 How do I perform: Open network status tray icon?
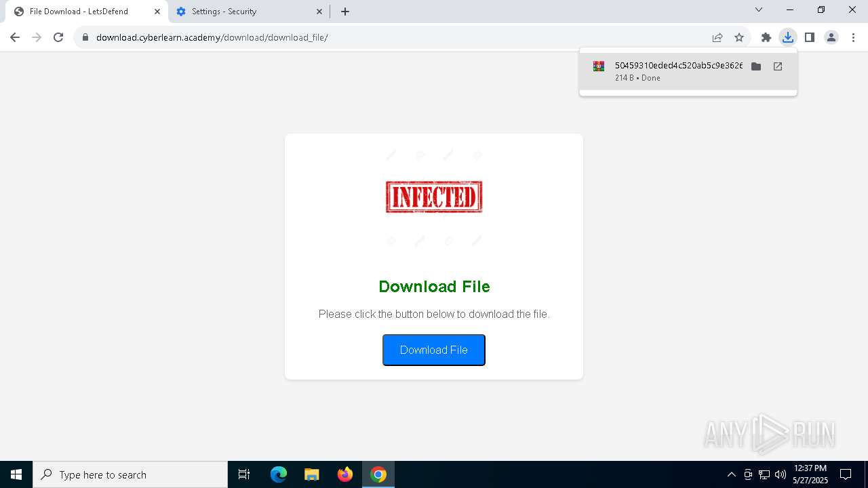click(x=764, y=474)
